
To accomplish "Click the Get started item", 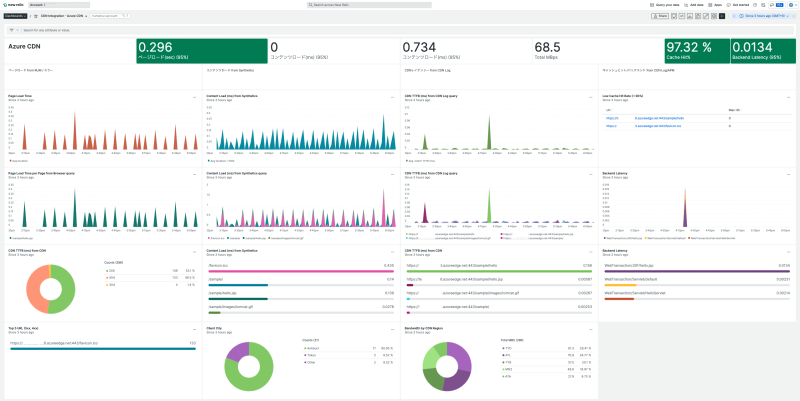I will click(x=742, y=5).
